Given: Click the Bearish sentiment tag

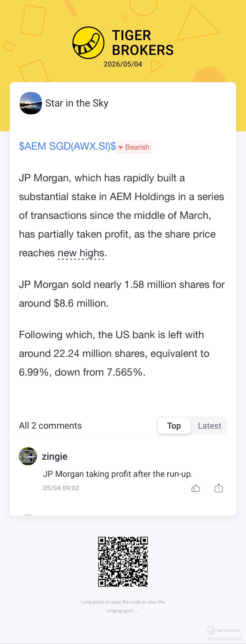Looking at the screenshot, I should point(134,147).
